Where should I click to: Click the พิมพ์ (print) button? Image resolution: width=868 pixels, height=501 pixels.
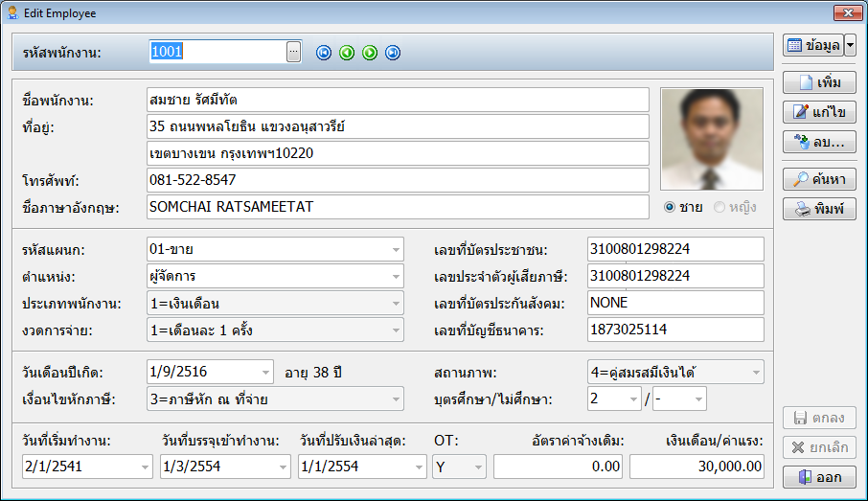point(819,209)
